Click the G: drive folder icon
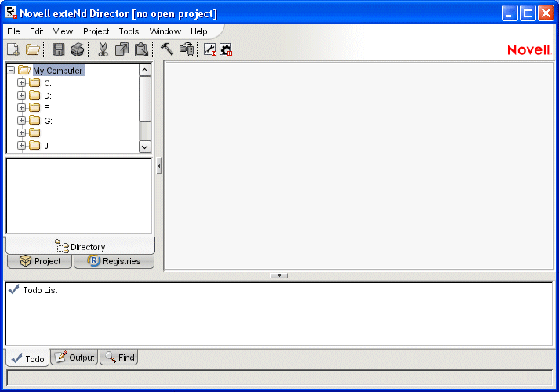 (x=34, y=120)
